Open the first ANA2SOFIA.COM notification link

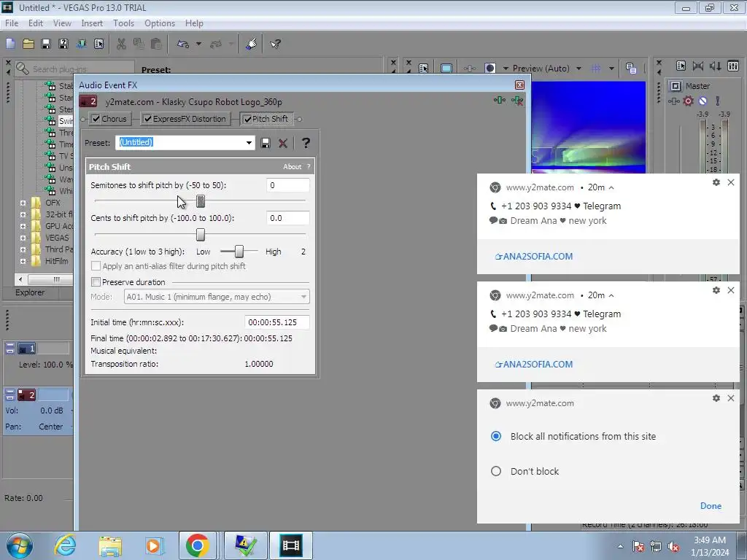pyautogui.click(x=534, y=256)
